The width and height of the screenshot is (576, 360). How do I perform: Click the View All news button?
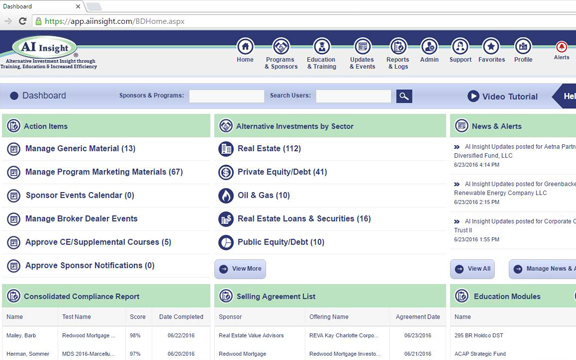472,269
